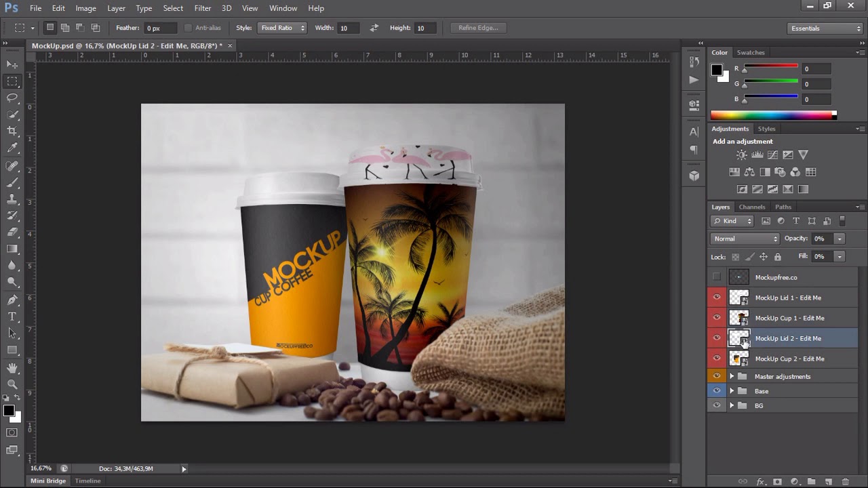Open the Opacity slider dropdown
868x488 pixels.
tap(839, 239)
